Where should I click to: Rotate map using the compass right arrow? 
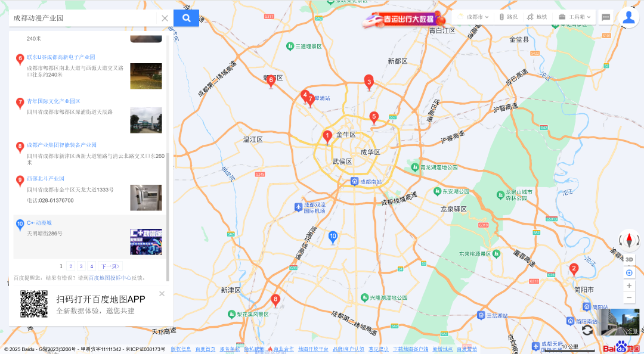click(637, 240)
